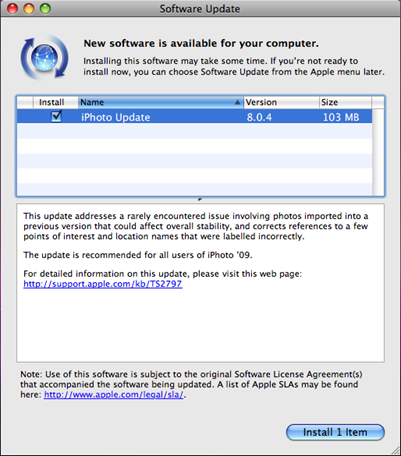
Task: Sort updates by Size column
Action: click(345, 102)
